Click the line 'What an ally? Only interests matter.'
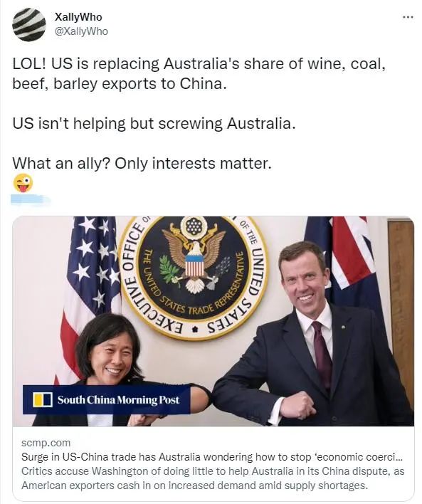The width and height of the screenshot is (422, 504). [x=142, y=163]
